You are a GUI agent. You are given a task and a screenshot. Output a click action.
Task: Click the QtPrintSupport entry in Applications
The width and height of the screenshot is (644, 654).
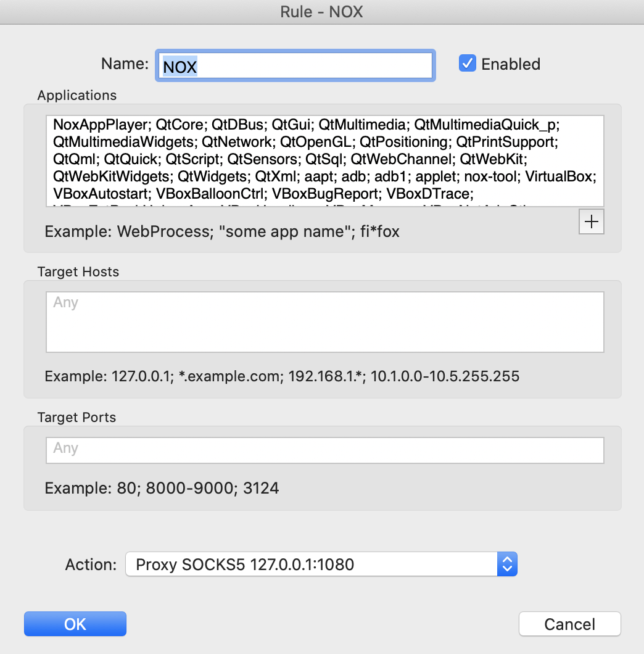point(505,143)
